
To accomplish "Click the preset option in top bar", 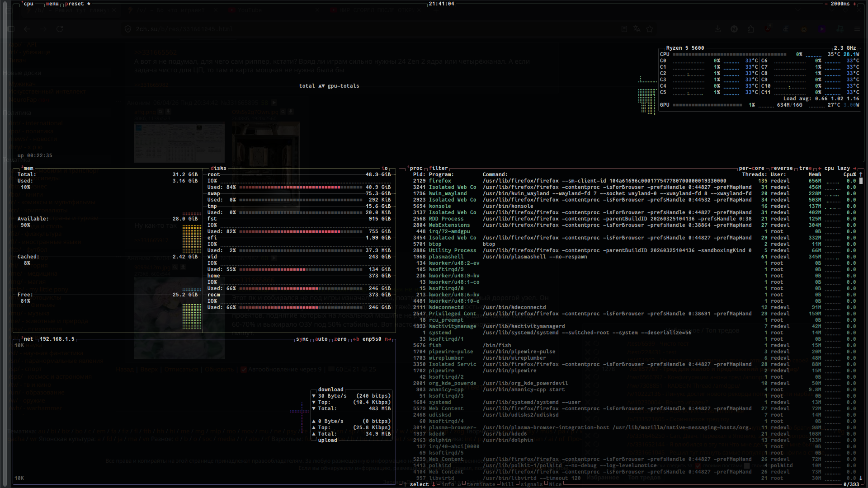I will (x=75, y=4).
